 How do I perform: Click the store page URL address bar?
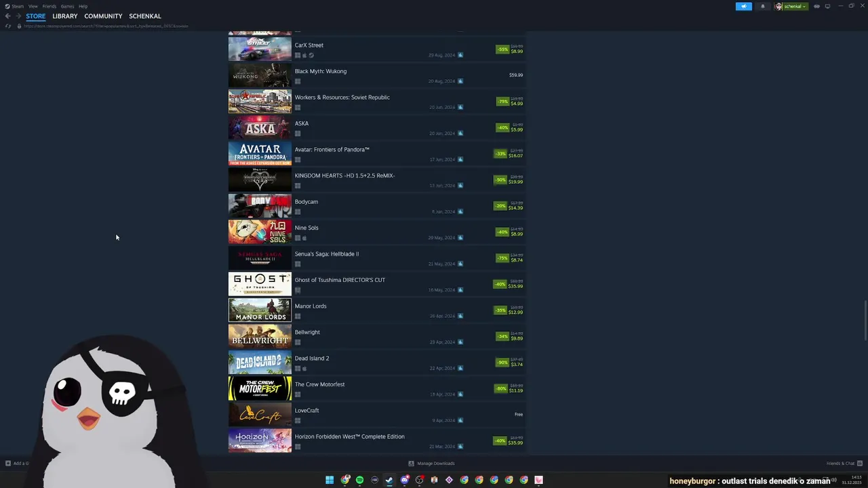click(106, 26)
